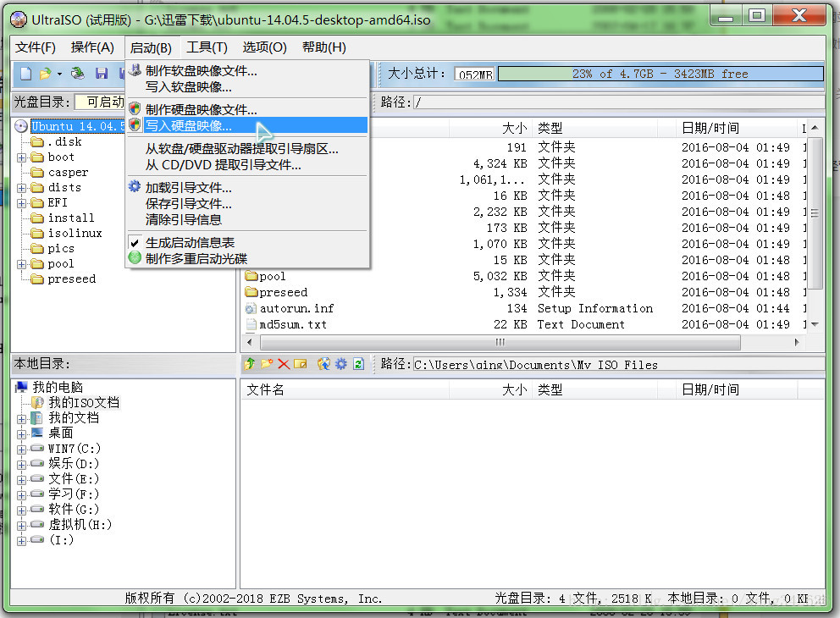Screen dimensions: 840x618
Task: Click the pool folder in file list
Action: [266, 276]
